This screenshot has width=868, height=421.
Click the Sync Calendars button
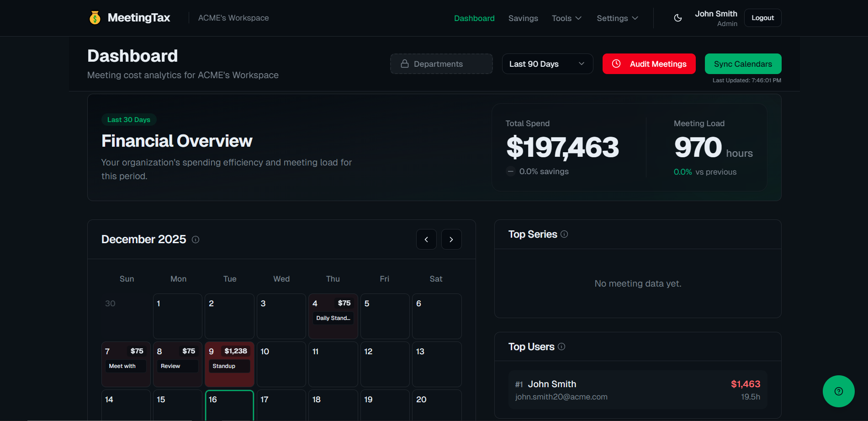tap(743, 64)
